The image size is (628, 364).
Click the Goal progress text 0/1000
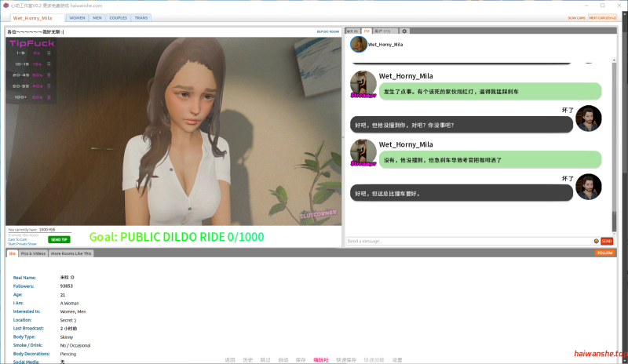click(x=246, y=237)
